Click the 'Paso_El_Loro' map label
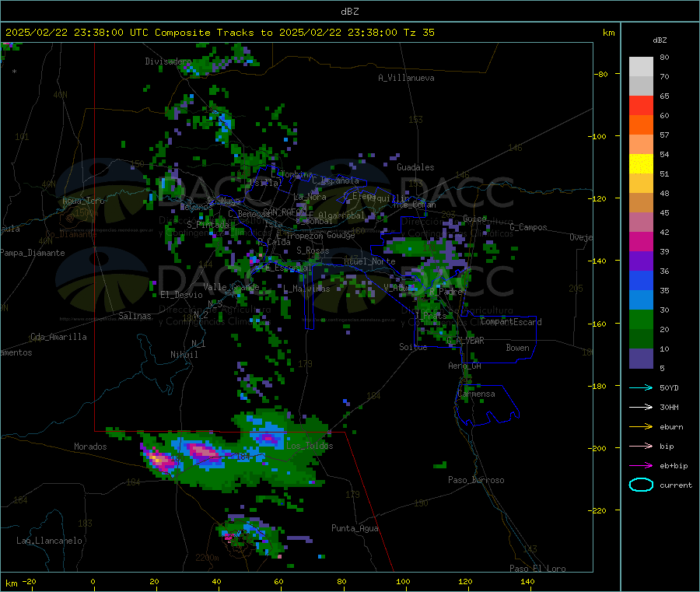700x592 pixels. pyautogui.click(x=537, y=569)
